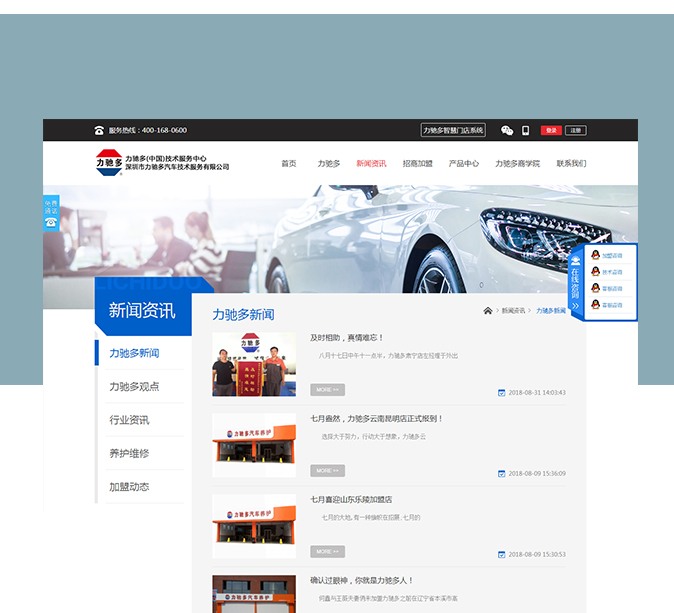Click calendar icon next to 2018-08-09 15:36:09
This screenshot has width=674, height=613.
[501, 473]
